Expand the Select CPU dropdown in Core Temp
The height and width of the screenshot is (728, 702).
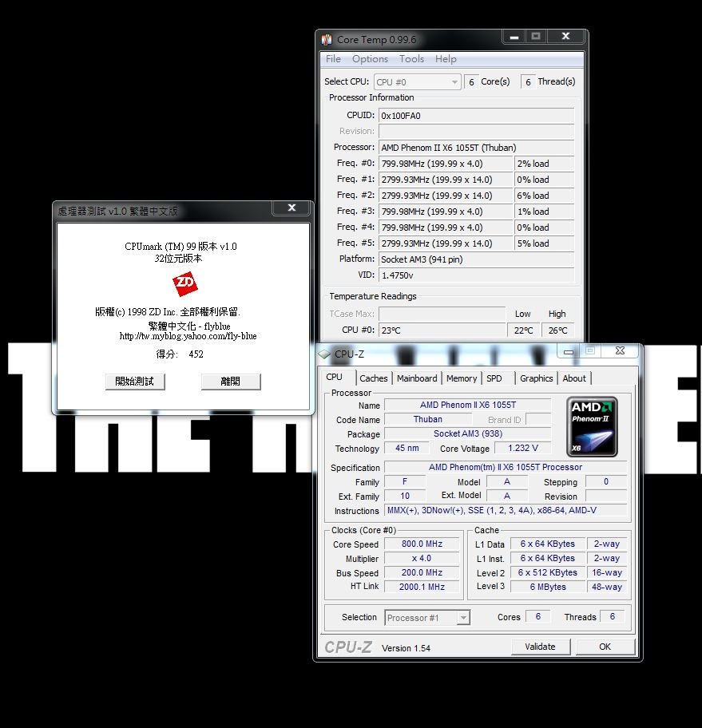[417, 82]
